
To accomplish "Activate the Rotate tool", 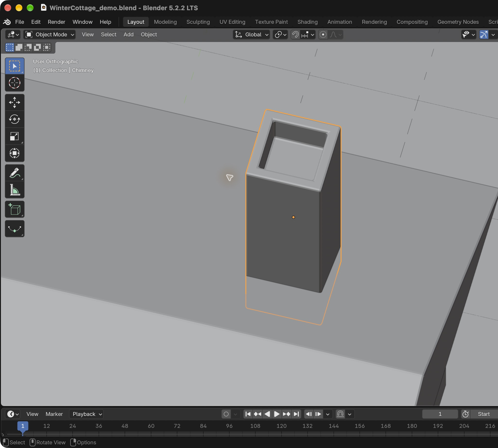I will click(x=15, y=119).
